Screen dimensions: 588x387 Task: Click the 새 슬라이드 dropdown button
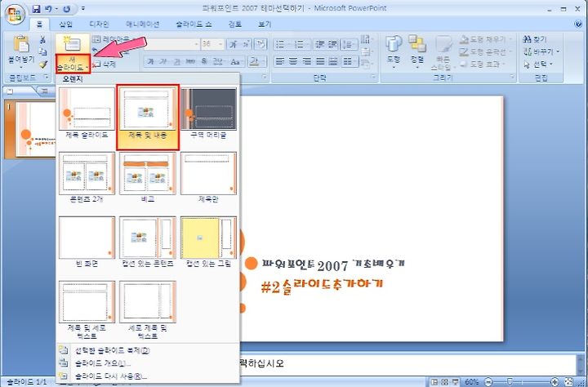pyautogui.click(x=73, y=64)
